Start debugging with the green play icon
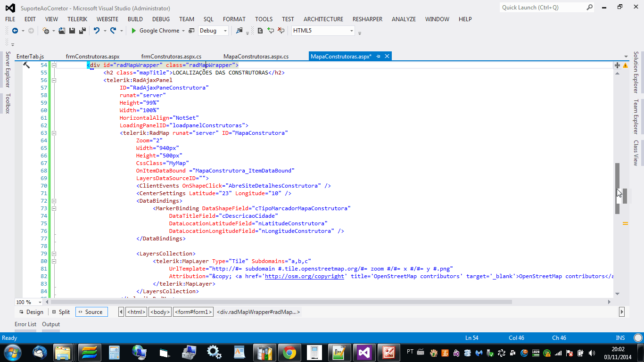 point(134,31)
